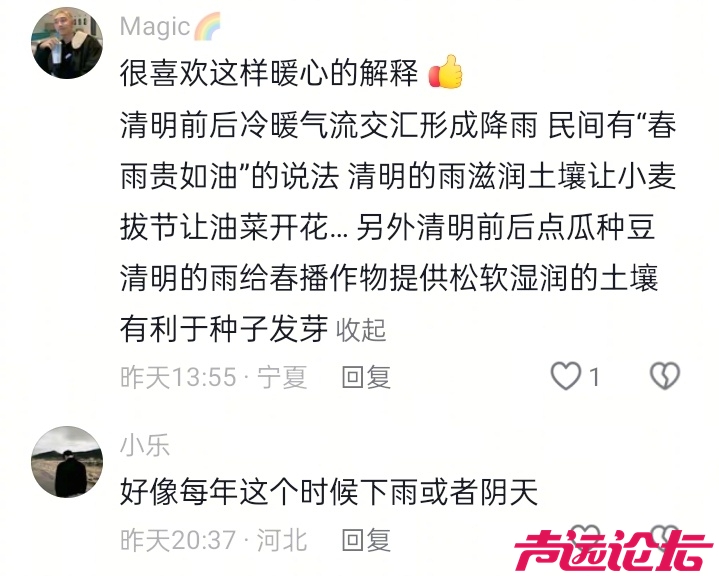
Task: Open 小乐's profile avatar
Action: click(67, 462)
